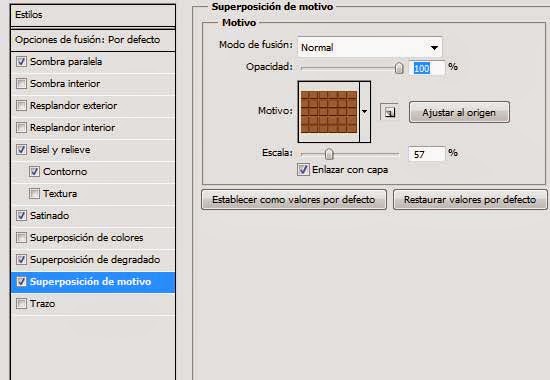
Task: Click the Escala percentage field
Action: click(427, 154)
